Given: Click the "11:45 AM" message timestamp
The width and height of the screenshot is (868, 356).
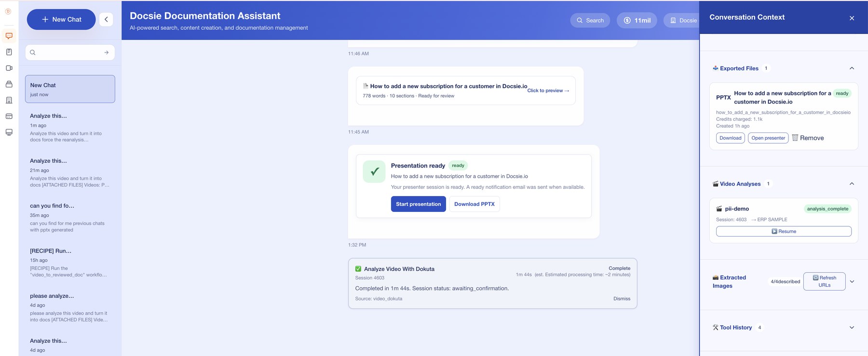Looking at the screenshot, I should [358, 132].
